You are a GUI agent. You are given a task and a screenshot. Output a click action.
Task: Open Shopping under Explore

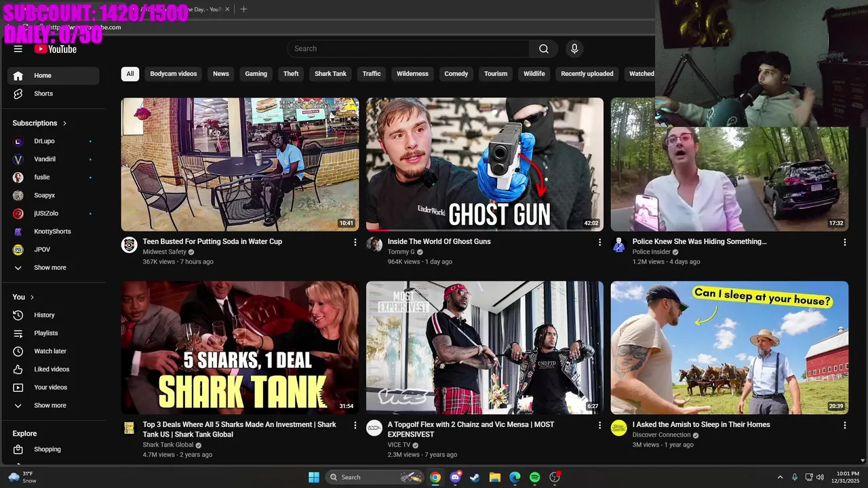pos(54,449)
